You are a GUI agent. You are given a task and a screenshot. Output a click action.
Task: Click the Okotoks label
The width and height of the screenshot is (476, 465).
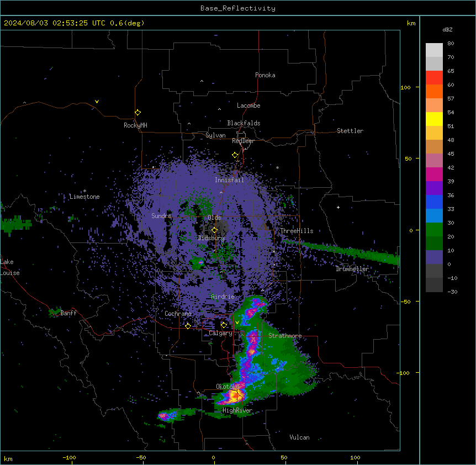(x=228, y=387)
